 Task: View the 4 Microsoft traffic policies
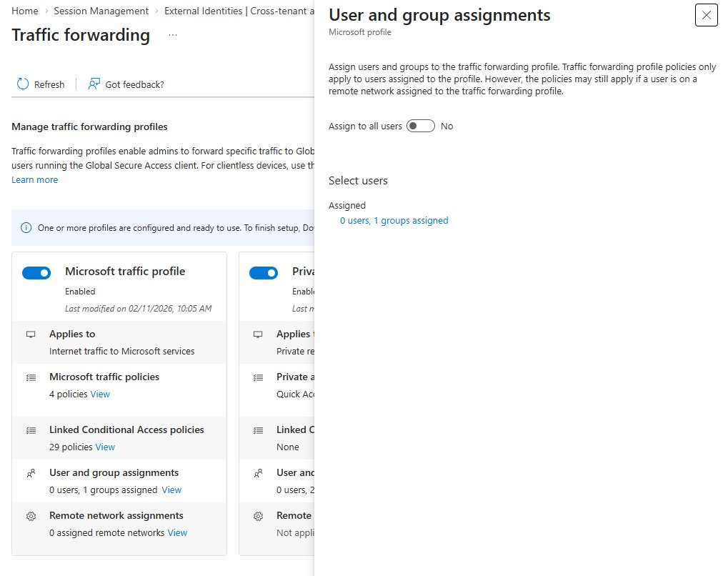click(100, 394)
